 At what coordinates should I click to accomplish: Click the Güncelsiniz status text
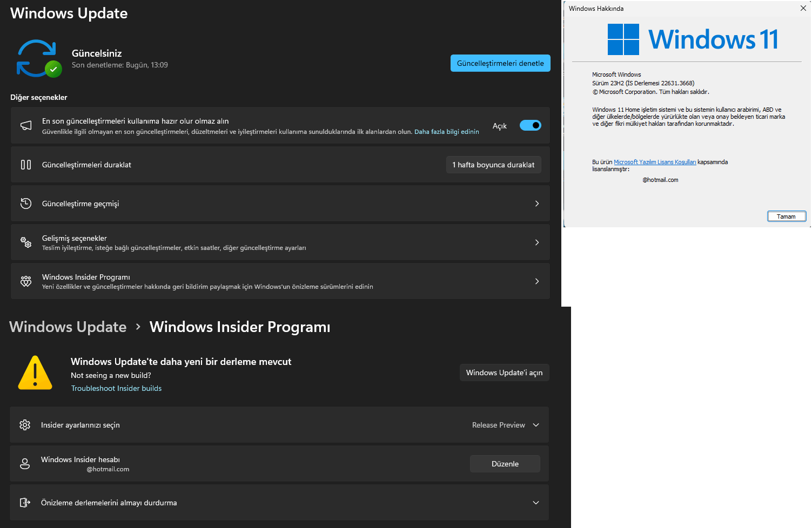(x=97, y=53)
